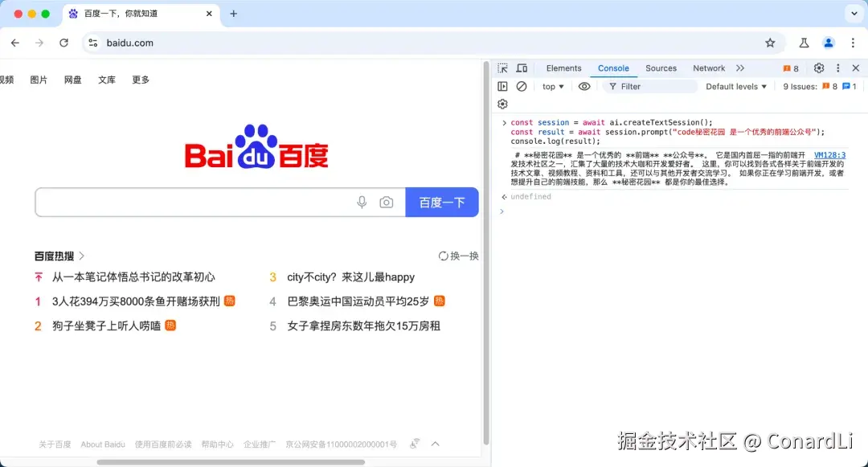Open 从一本笔记体悟总书记的改革初心 hot item

point(133,277)
